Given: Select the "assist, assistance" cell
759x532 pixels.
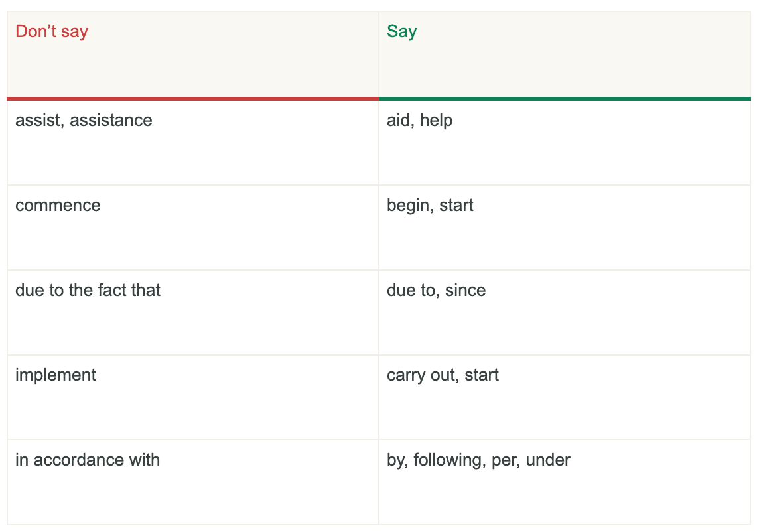Looking at the screenshot, I should point(84,120).
